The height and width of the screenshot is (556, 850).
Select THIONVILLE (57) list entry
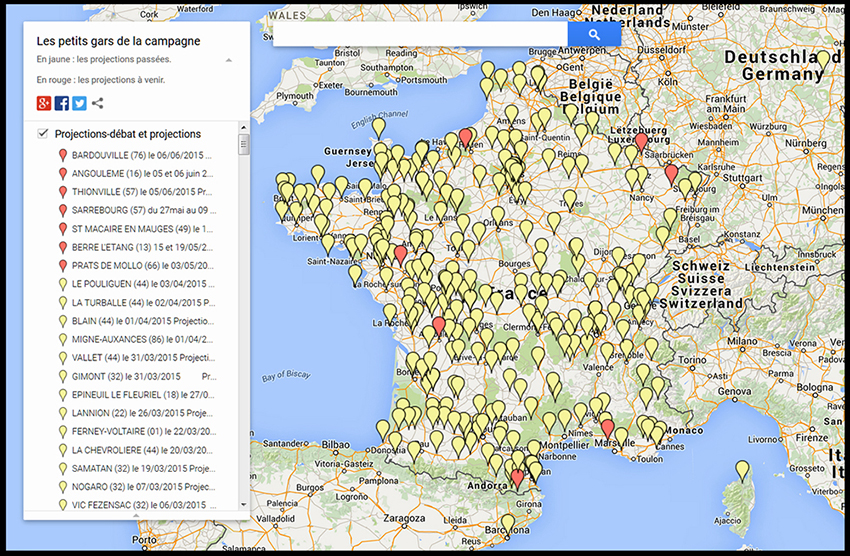tap(142, 192)
